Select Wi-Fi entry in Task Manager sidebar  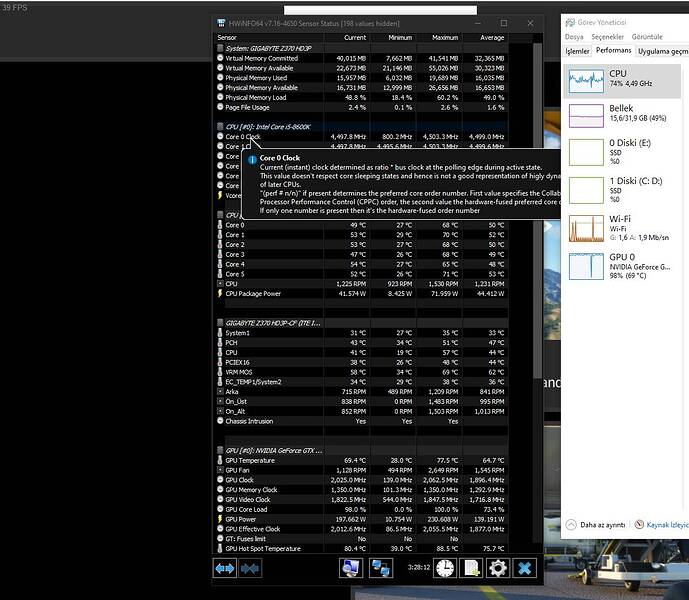(x=622, y=228)
